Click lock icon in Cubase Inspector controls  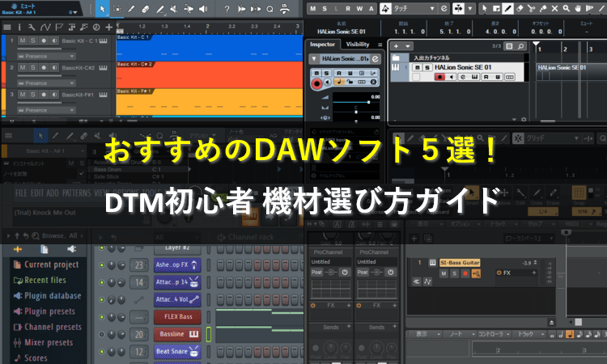coord(350,82)
